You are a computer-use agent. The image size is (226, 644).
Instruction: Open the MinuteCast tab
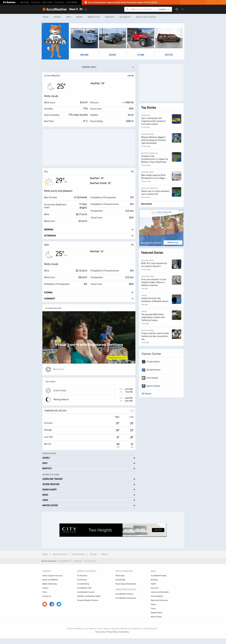click(x=94, y=17)
